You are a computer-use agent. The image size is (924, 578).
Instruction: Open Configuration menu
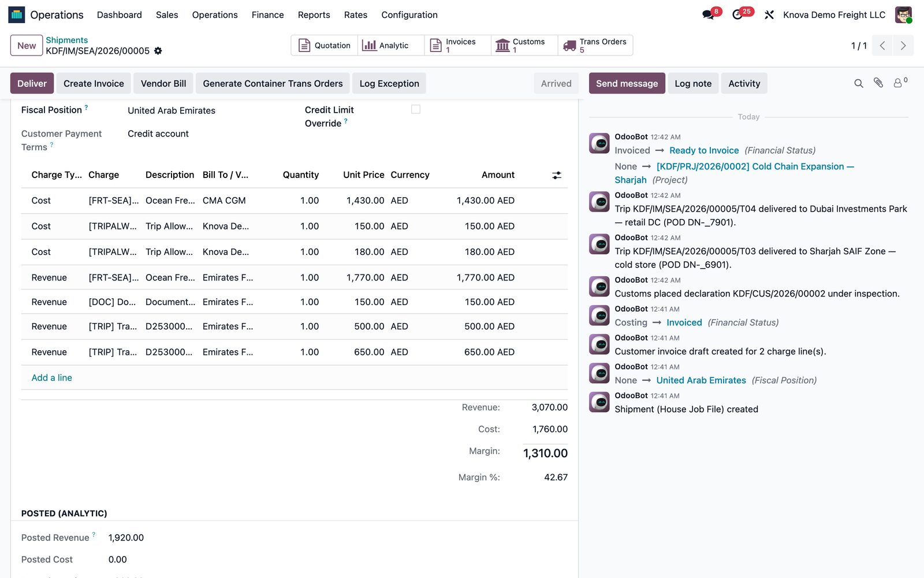[409, 15]
